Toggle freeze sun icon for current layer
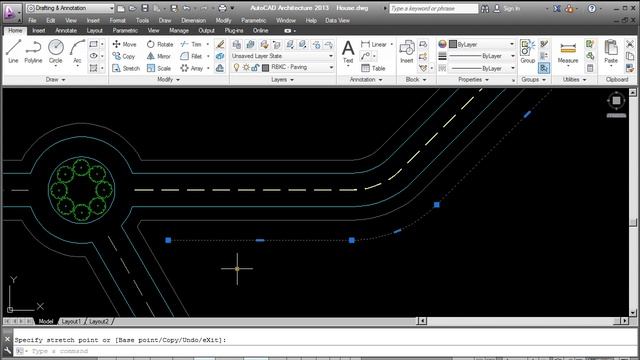Viewport: 640px width, 360px height. click(246, 67)
